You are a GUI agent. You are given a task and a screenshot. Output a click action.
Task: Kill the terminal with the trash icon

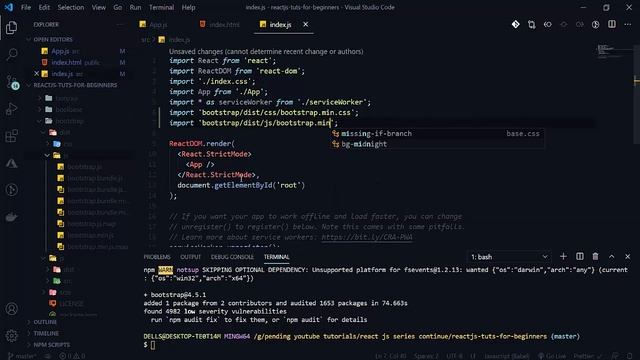596,256
